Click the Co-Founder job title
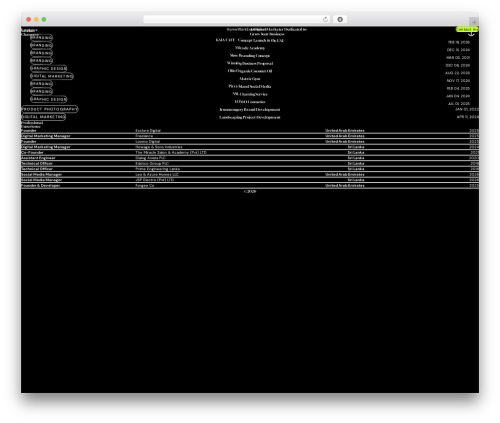 click(32, 152)
